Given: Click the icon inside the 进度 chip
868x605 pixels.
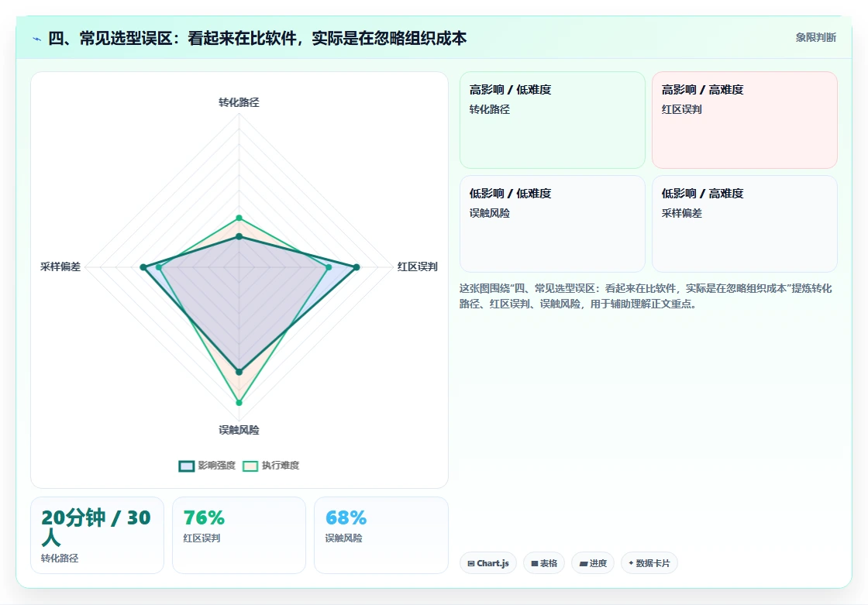Looking at the screenshot, I should [x=584, y=563].
